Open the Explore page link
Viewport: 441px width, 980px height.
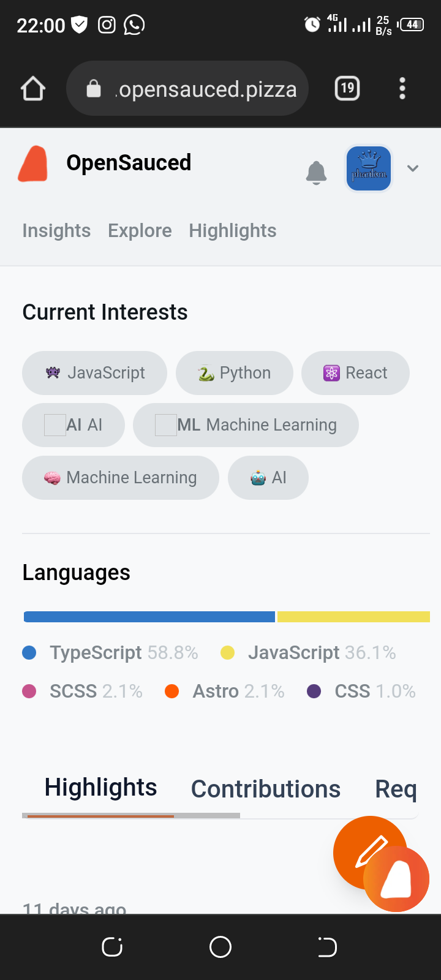coord(140,231)
